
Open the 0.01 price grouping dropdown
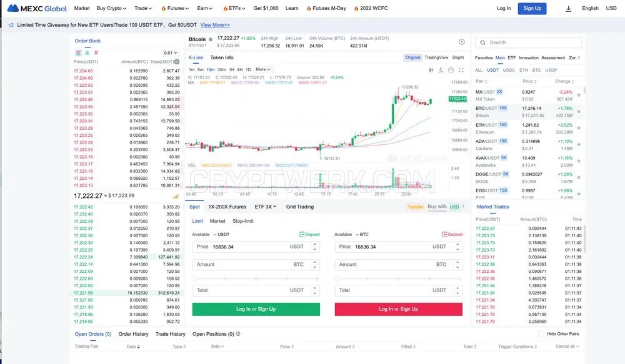pos(170,53)
